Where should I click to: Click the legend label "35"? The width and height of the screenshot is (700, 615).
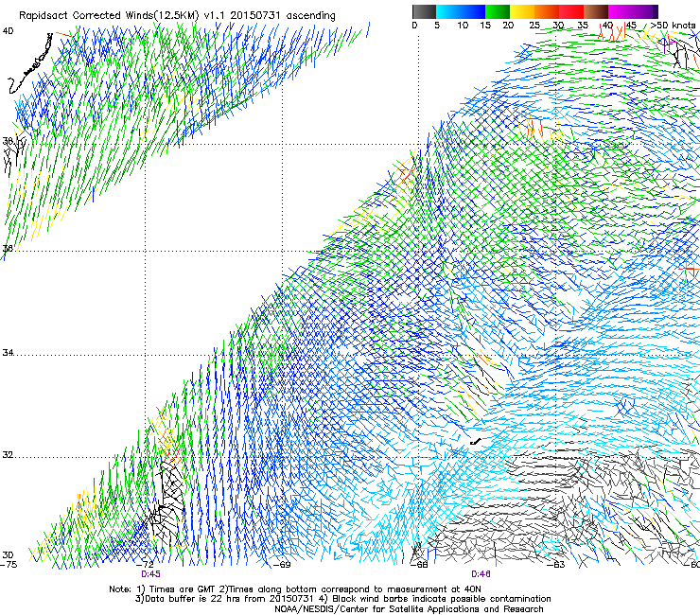pos(583,26)
